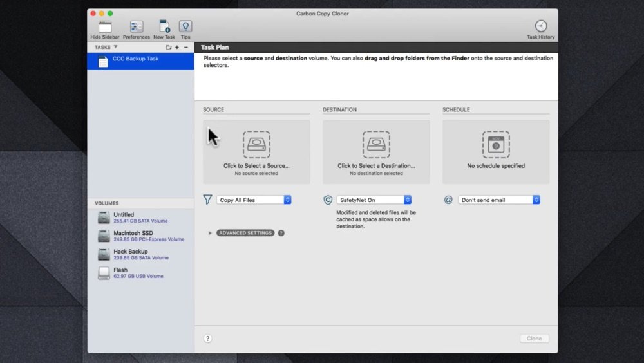Open Preferences from the toolbar
The image size is (644, 363).
click(x=137, y=27)
